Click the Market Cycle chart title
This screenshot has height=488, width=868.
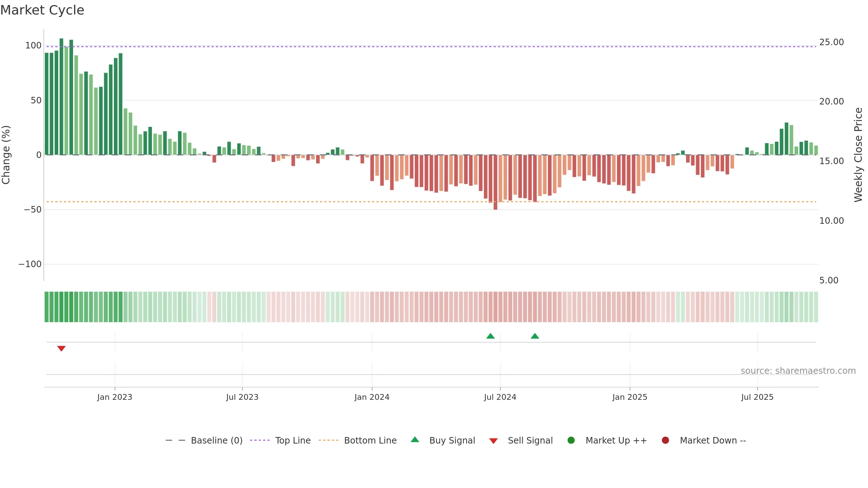pos(42,10)
